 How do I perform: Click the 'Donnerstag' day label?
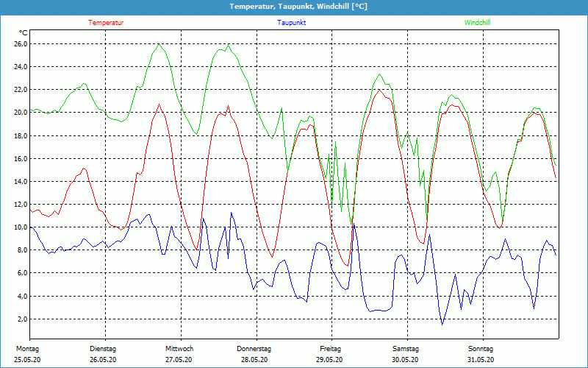254,349
